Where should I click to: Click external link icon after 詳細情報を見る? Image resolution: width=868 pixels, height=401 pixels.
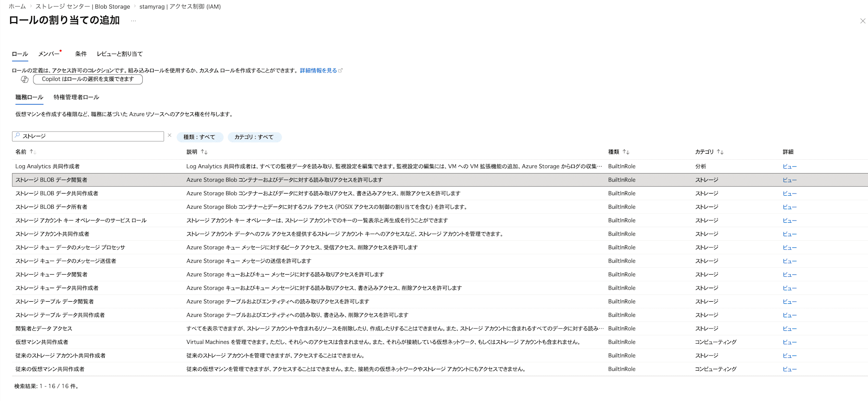[x=340, y=70]
